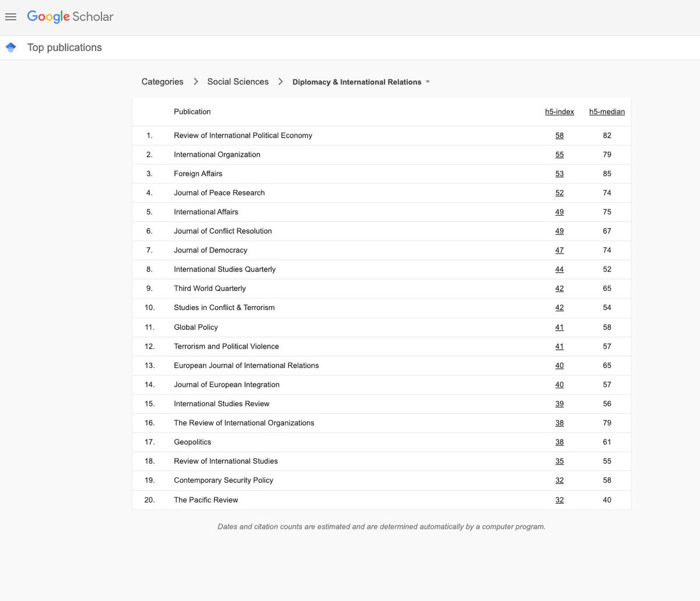
Task: Select 'The Pacific Review' publication name
Action: coord(206,500)
